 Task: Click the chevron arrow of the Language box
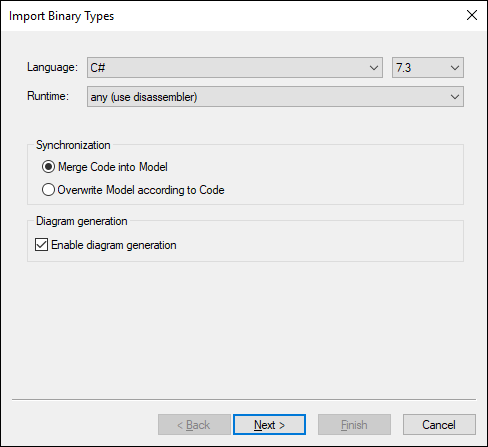click(374, 68)
